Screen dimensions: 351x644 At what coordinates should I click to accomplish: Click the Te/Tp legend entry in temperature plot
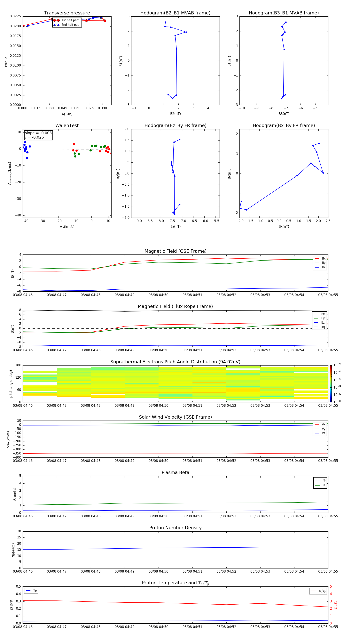pos(318,591)
